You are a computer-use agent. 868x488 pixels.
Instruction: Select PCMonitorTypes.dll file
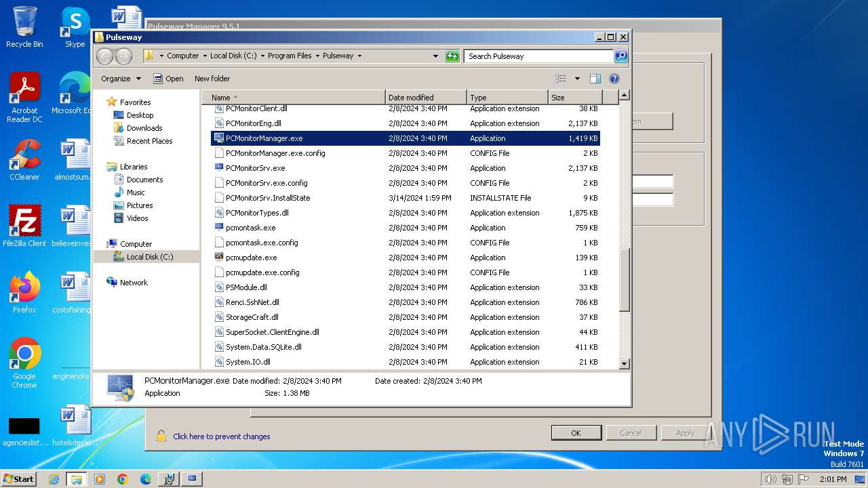pyautogui.click(x=406, y=213)
